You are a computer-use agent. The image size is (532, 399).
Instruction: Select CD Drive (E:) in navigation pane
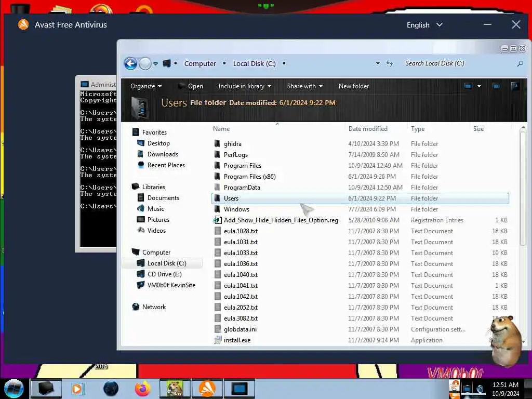coord(159,274)
